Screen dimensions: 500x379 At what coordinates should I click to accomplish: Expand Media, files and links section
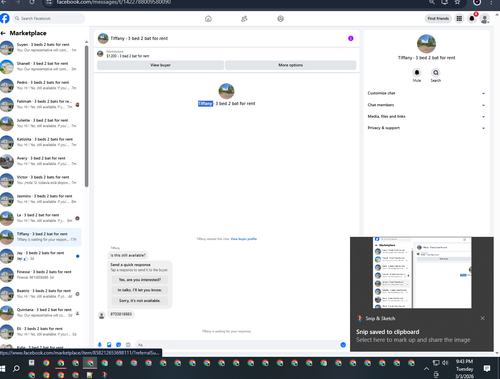point(426,116)
